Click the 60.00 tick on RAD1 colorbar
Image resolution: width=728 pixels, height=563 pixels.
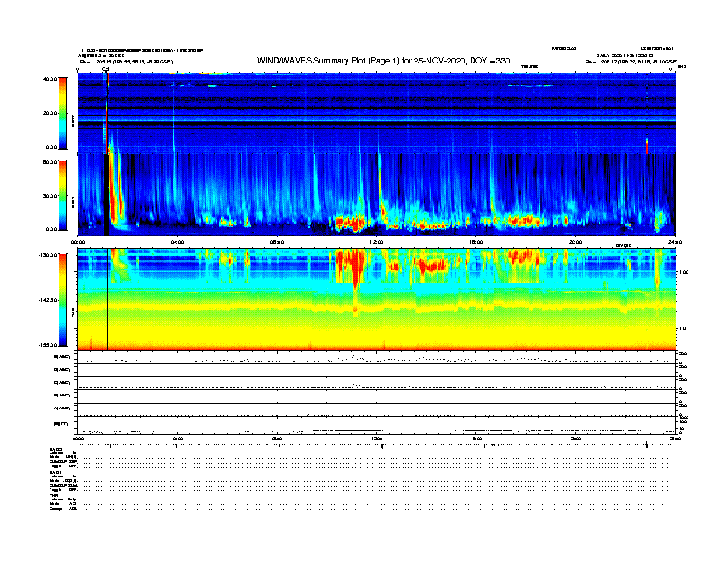point(50,162)
